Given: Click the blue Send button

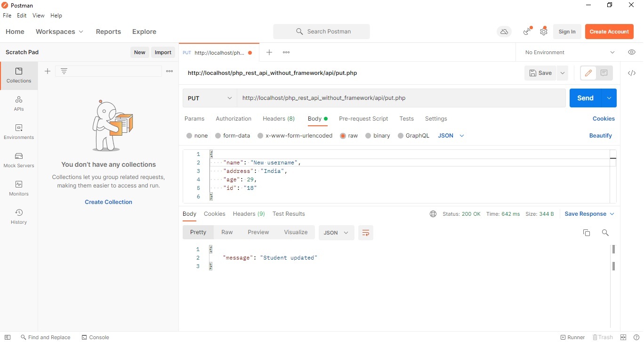Looking at the screenshot, I should (x=585, y=98).
